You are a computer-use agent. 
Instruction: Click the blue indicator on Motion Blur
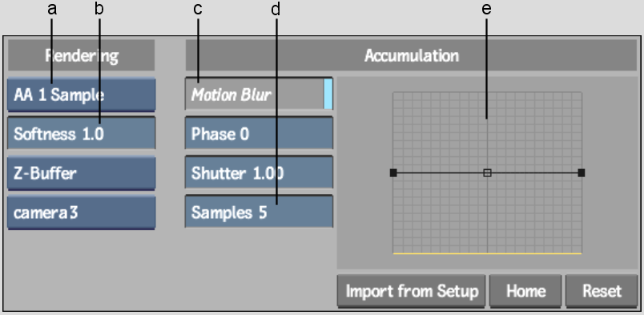pos(328,94)
